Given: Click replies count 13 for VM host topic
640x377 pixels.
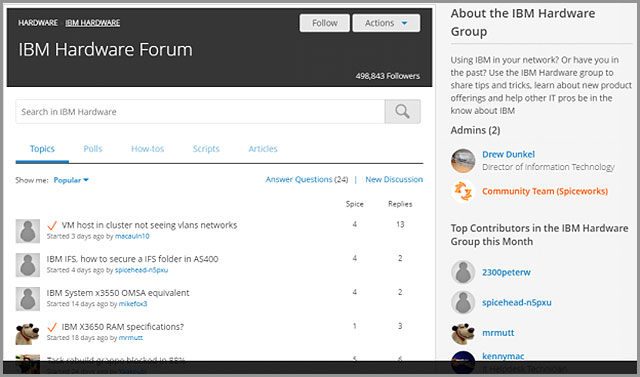Looking at the screenshot, I should (400, 224).
